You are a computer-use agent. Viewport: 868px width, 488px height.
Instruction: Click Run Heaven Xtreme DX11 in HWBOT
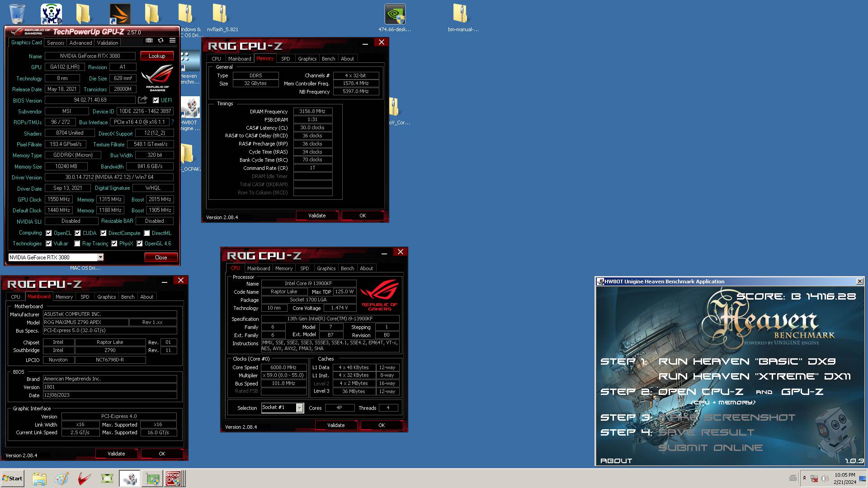755,376
